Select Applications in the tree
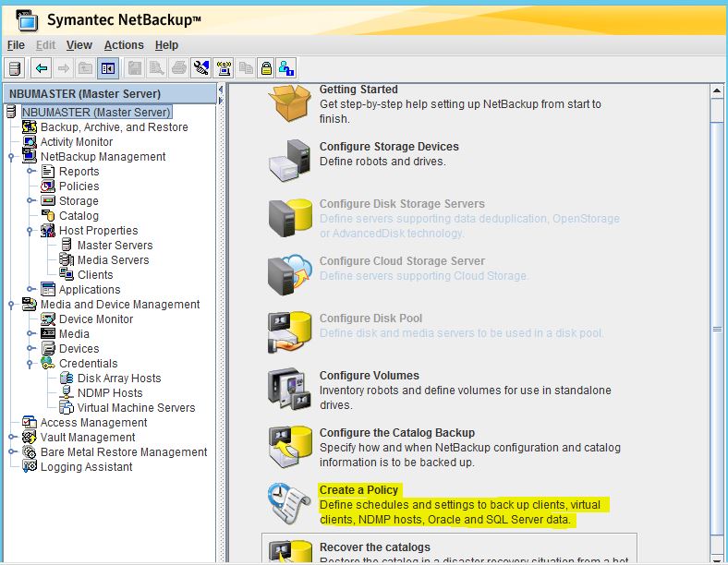The height and width of the screenshot is (565, 728). point(89,290)
